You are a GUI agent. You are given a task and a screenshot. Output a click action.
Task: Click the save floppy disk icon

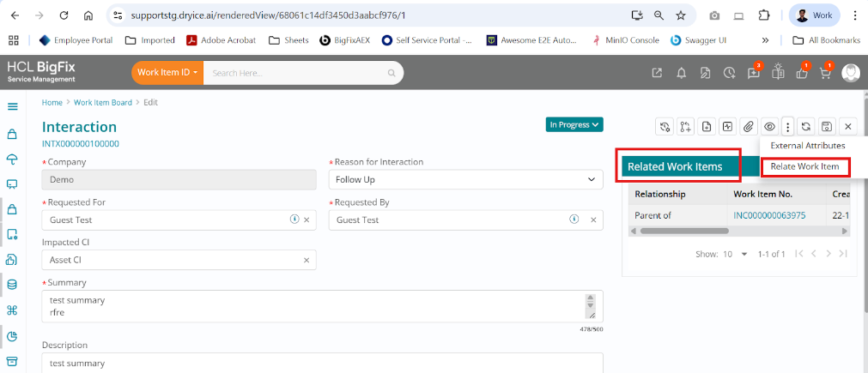(827, 127)
